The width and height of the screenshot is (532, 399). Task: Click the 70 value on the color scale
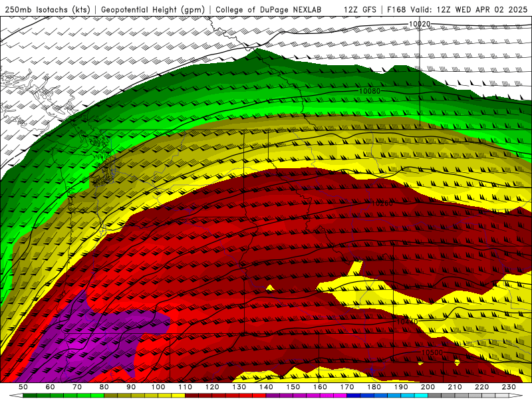coord(77,387)
